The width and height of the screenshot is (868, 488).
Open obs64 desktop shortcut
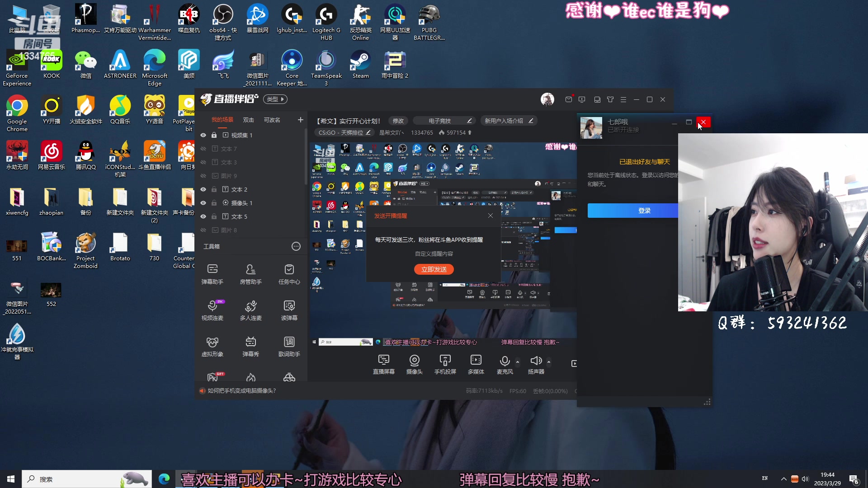click(223, 22)
